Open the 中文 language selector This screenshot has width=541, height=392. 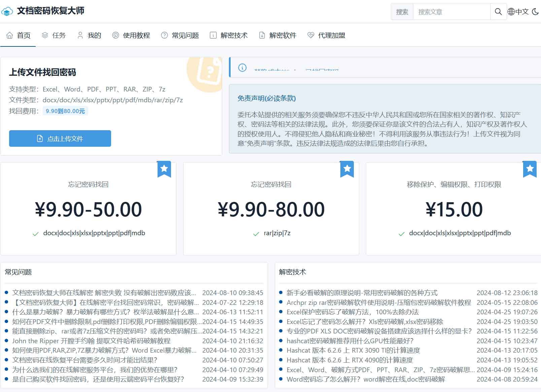click(x=518, y=12)
